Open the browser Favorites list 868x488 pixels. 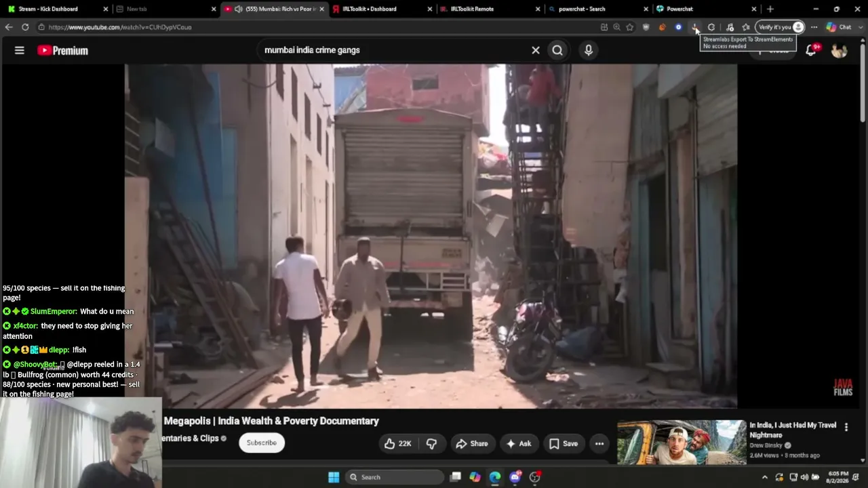[746, 27]
